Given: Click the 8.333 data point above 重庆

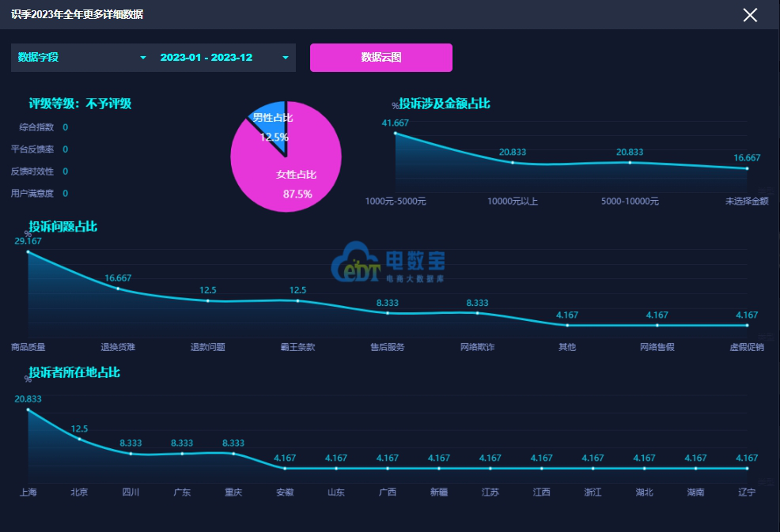Looking at the screenshot, I should point(233,454).
